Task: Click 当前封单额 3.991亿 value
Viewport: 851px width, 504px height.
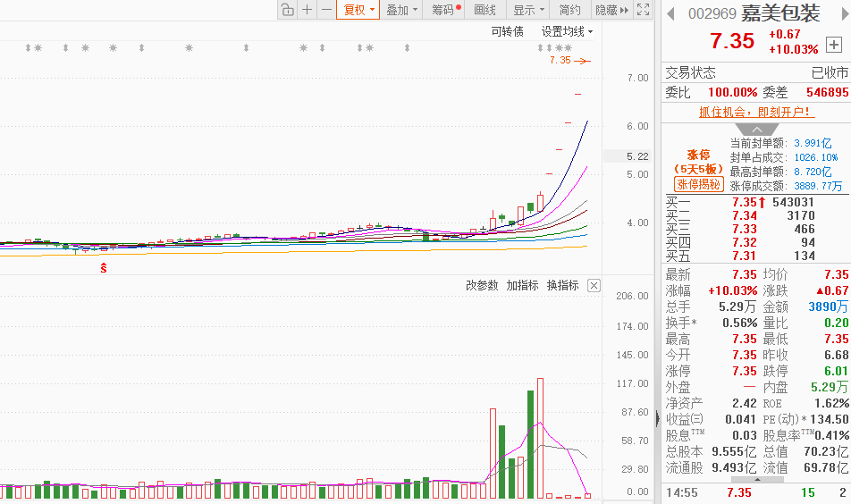Action: (x=813, y=143)
